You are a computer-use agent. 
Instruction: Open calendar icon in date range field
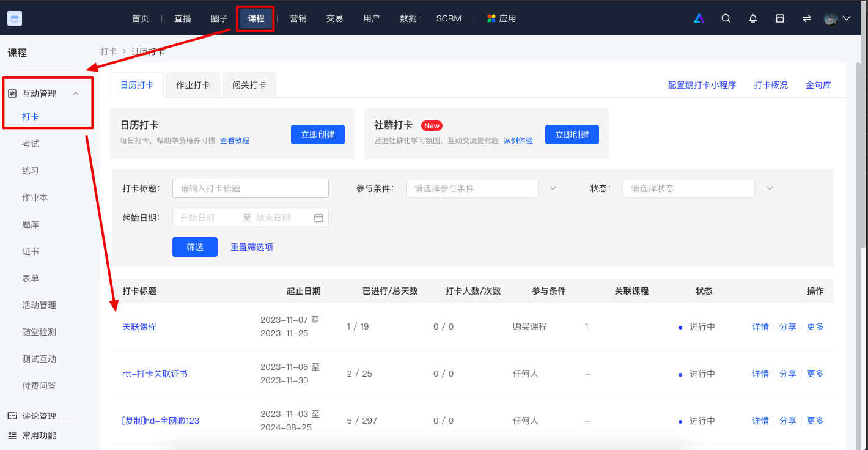point(318,218)
